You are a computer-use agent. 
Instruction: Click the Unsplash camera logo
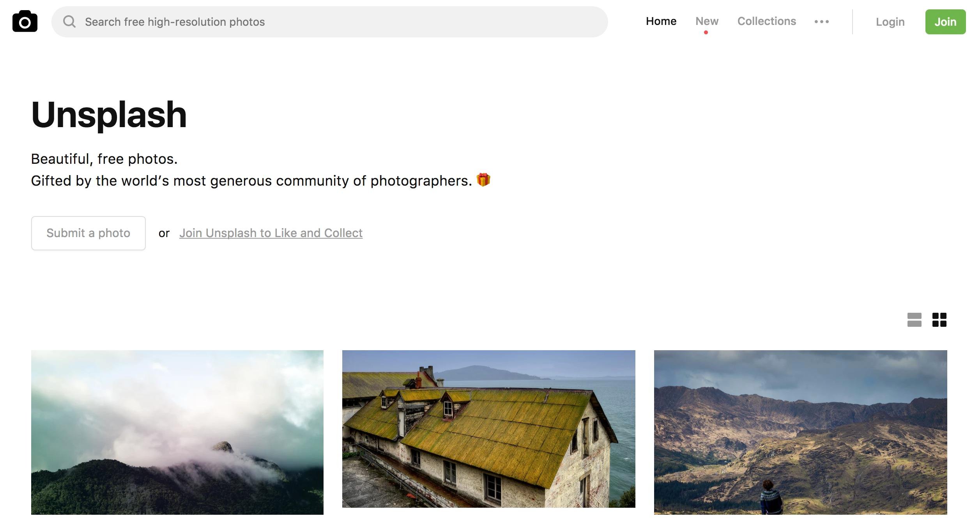(x=25, y=21)
